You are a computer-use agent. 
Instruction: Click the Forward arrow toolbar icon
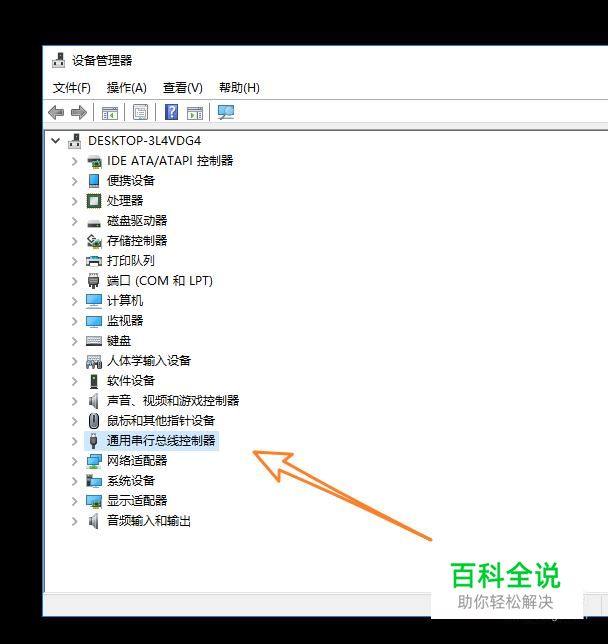(x=79, y=112)
